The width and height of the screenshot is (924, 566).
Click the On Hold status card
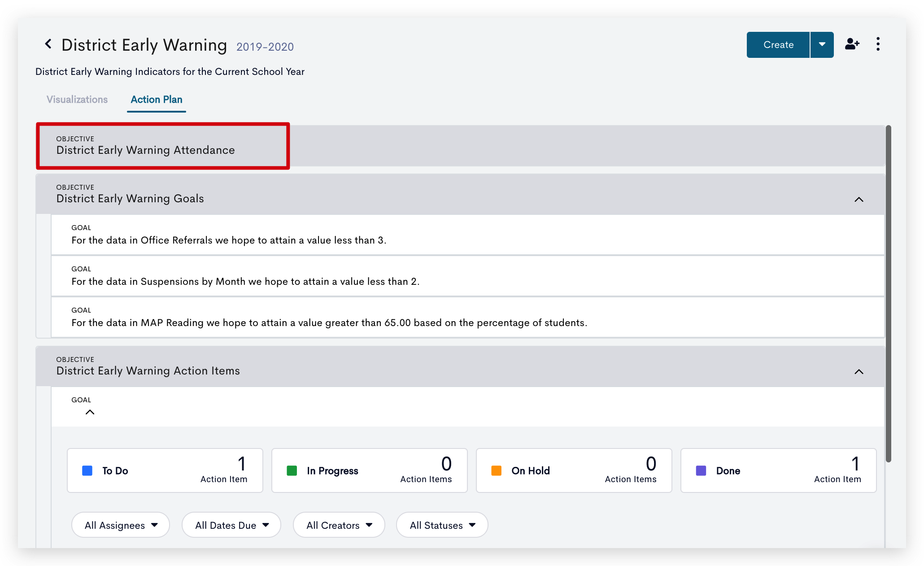(x=574, y=470)
